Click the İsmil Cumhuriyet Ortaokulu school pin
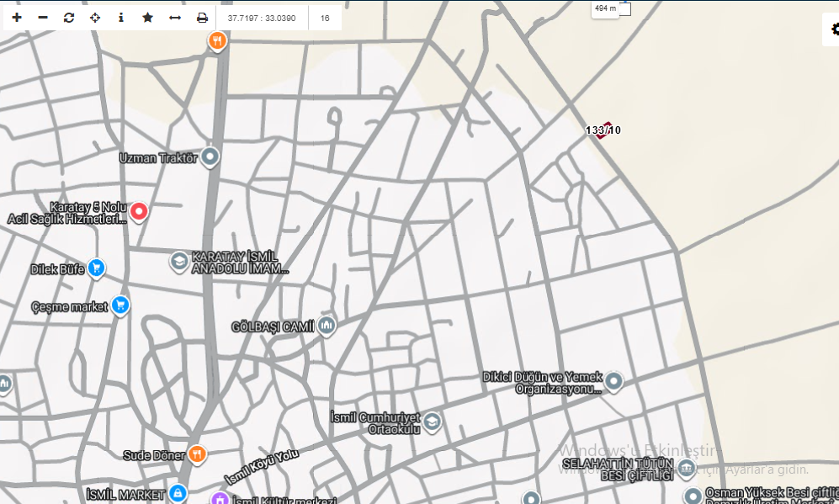The height and width of the screenshot is (504, 839). tap(432, 422)
